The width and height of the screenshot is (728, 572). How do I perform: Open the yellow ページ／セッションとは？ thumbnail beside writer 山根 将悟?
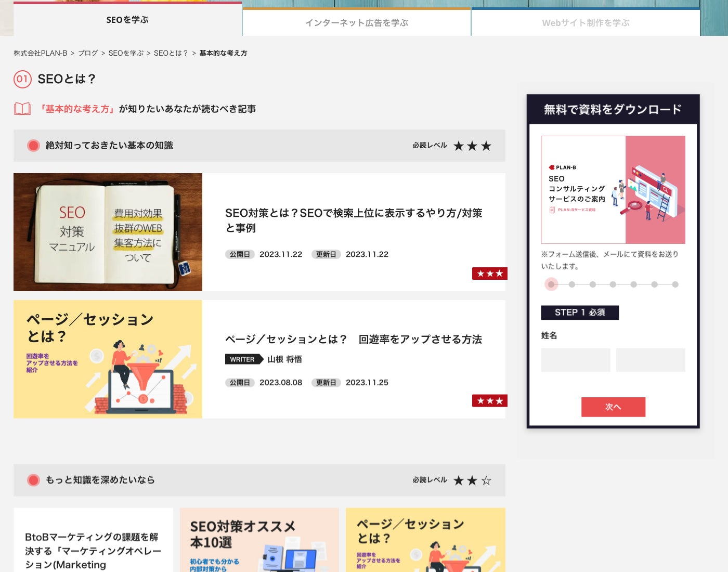pos(108,359)
